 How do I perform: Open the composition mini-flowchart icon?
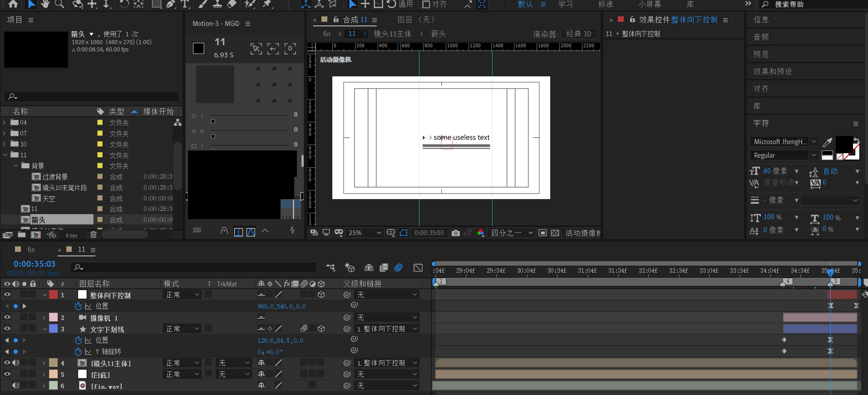coord(330,268)
